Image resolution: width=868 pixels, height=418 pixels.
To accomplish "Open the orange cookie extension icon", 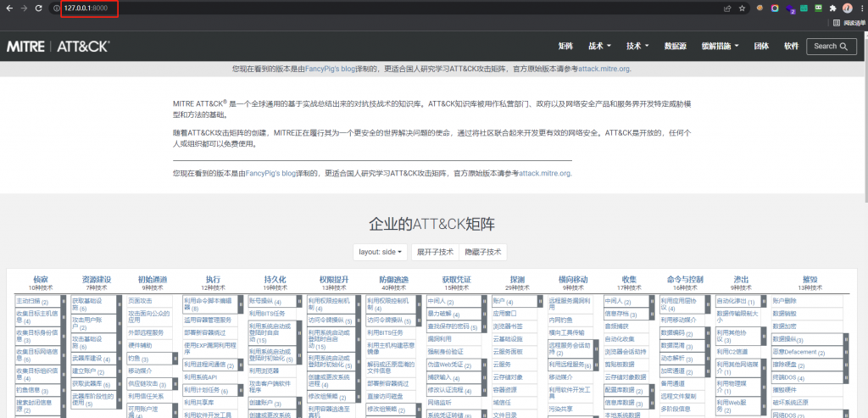I will tap(760, 8).
